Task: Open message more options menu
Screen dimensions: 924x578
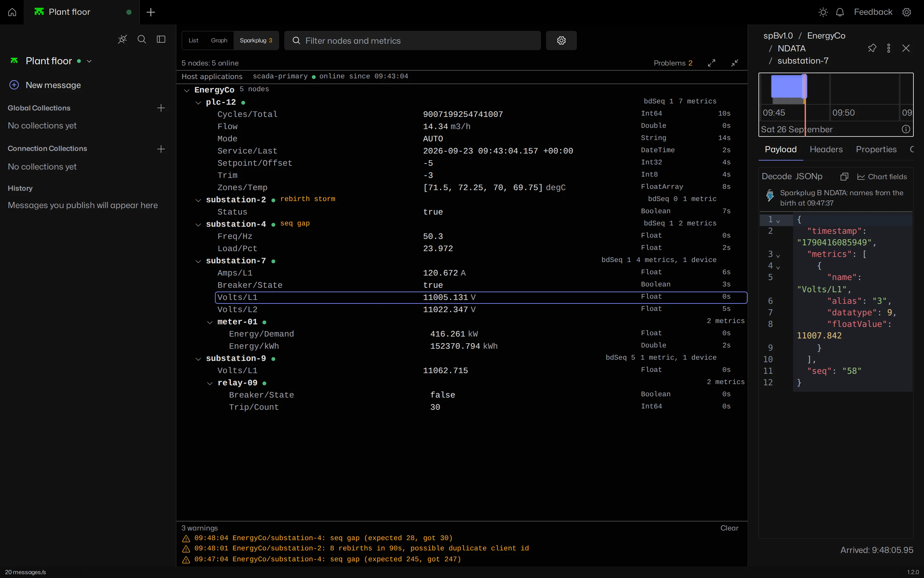Action: pos(888,48)
